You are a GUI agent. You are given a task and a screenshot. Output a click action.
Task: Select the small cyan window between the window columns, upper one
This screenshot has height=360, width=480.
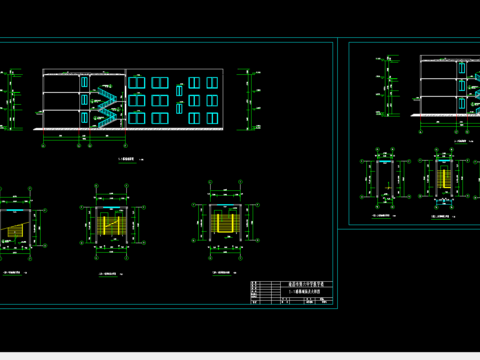coord(179,90)
